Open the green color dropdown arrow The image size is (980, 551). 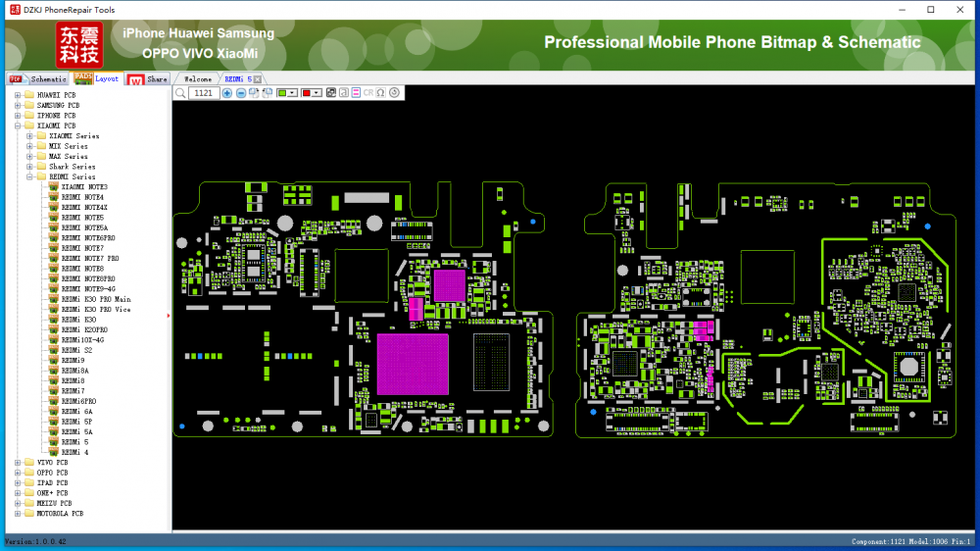point(292,93)
